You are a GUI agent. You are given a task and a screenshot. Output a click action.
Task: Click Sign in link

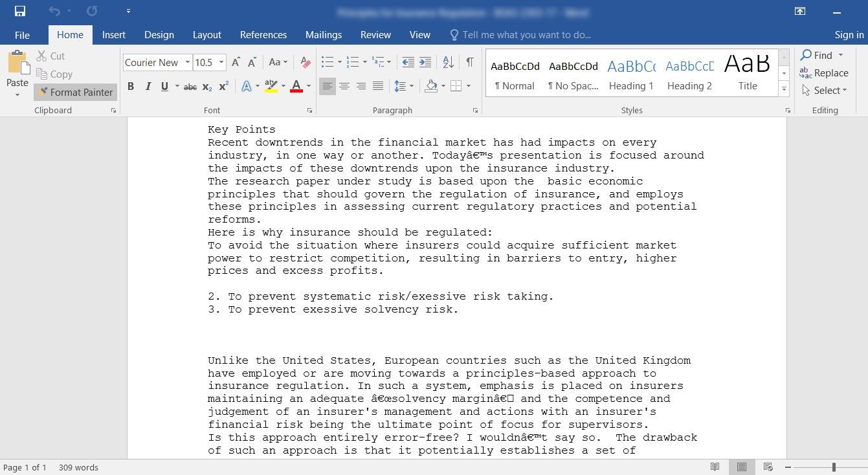coord(849,35)
